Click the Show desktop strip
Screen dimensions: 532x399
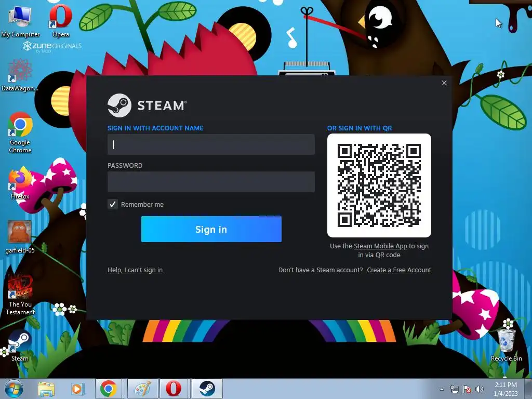click(528, 389)
